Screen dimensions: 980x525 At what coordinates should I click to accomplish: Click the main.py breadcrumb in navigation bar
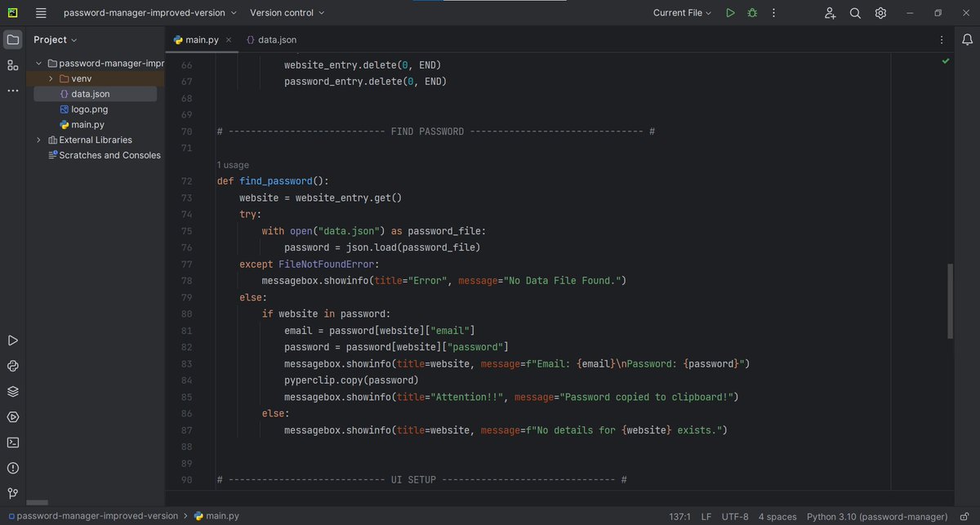pyautogui.click(x=216, y=516)
